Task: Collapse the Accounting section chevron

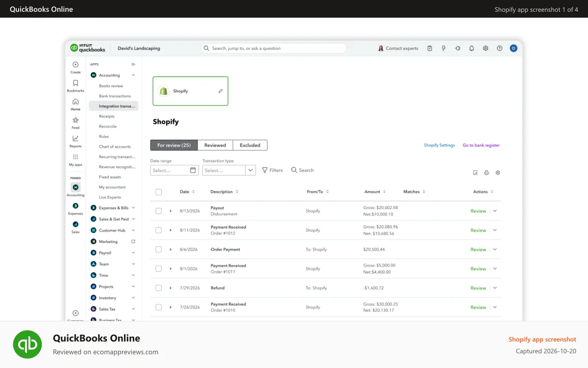Action: (133, 75)
